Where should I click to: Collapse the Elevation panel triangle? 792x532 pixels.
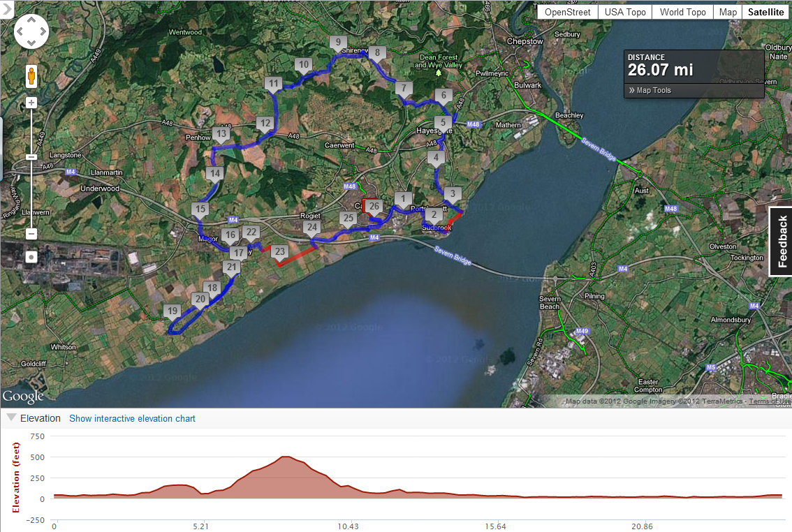(x=11, y=418)
